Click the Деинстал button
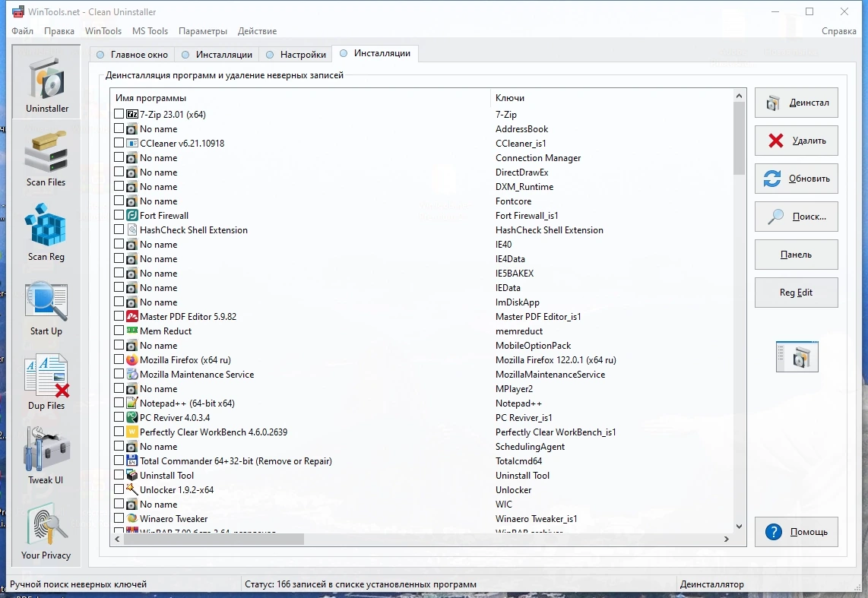Image resolution: width=868 pixels, height=598 pixels. point(796,103)
